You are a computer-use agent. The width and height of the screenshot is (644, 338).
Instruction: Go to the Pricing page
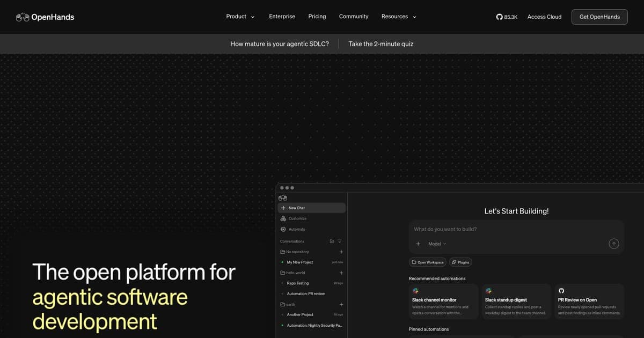[x=317, y=17]
